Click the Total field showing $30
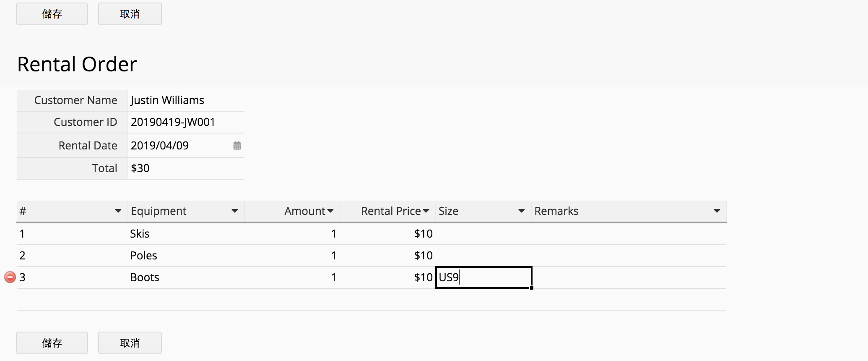The height and width of the screenshot is (361, 868). click(186, 168)
